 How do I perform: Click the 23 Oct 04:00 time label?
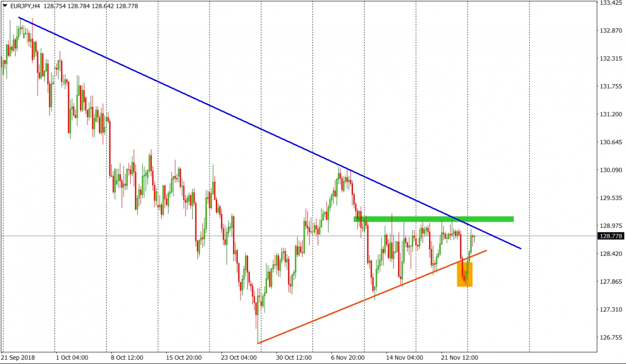click(x=239, y=357)
